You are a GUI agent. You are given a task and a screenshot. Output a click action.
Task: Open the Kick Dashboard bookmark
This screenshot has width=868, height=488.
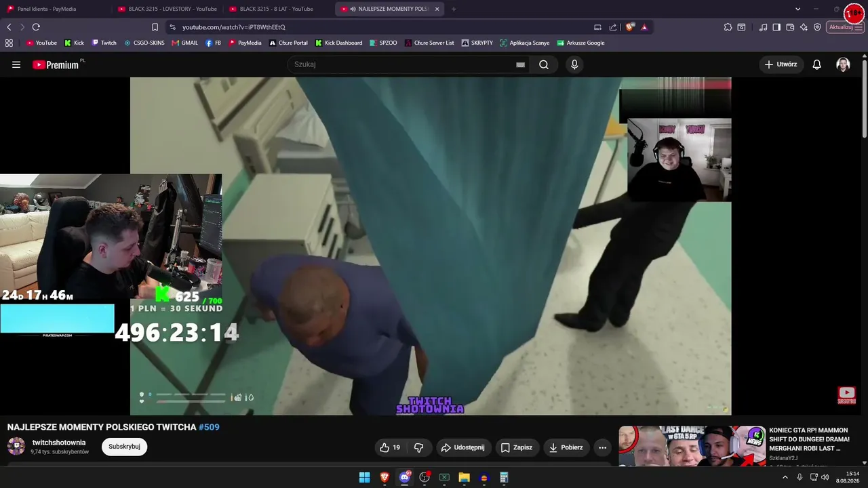click(x=338, y=43)
